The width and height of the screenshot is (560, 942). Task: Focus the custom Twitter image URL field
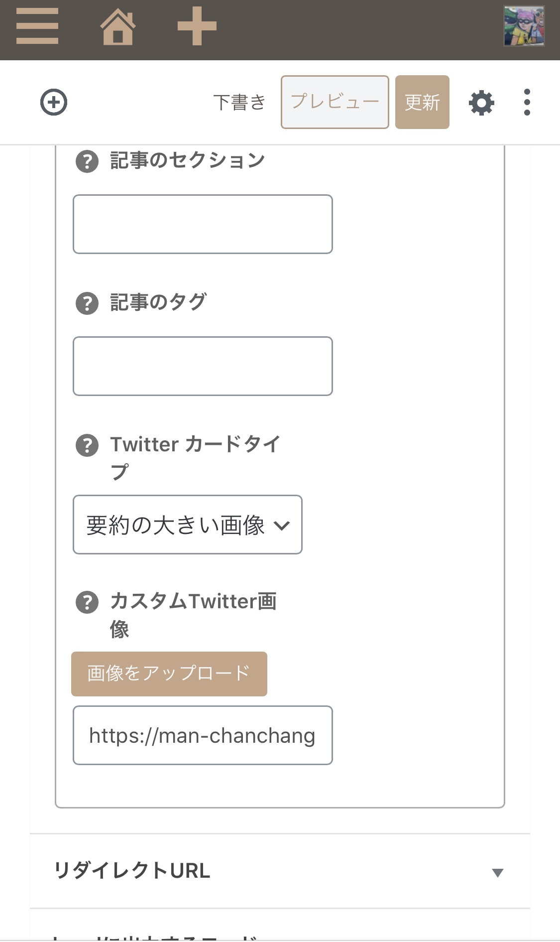(203, 735)
